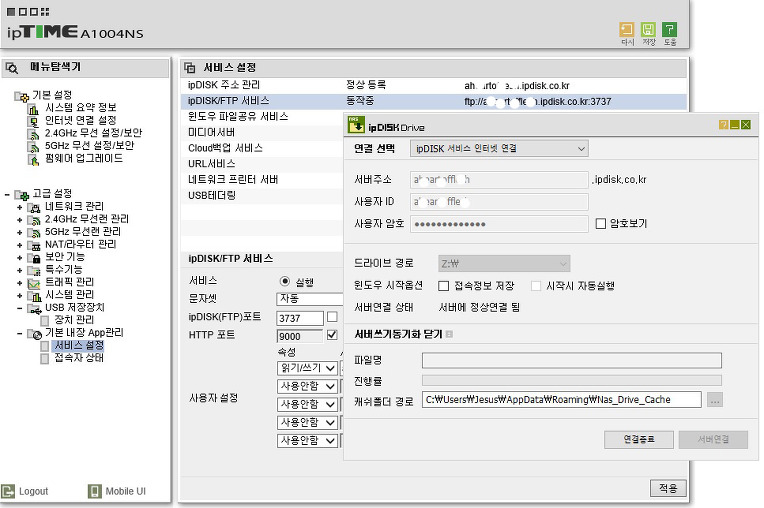Click the apply button at bottom right
The image size is (764, 508).
[x=668, y=488]
